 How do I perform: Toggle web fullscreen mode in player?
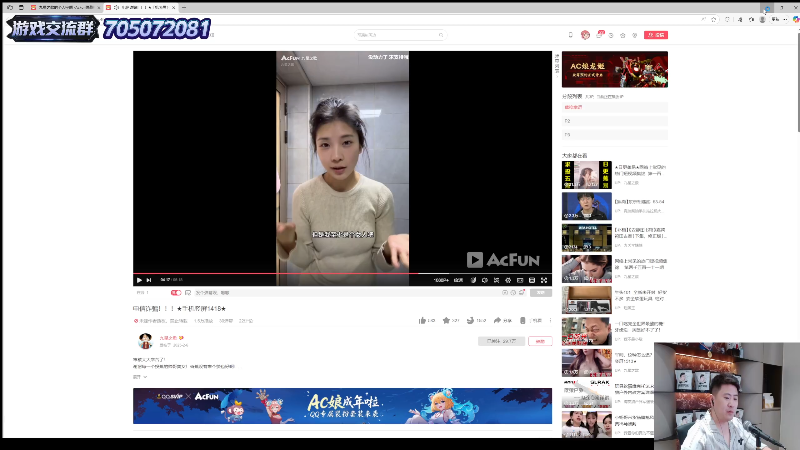point(532,280)
